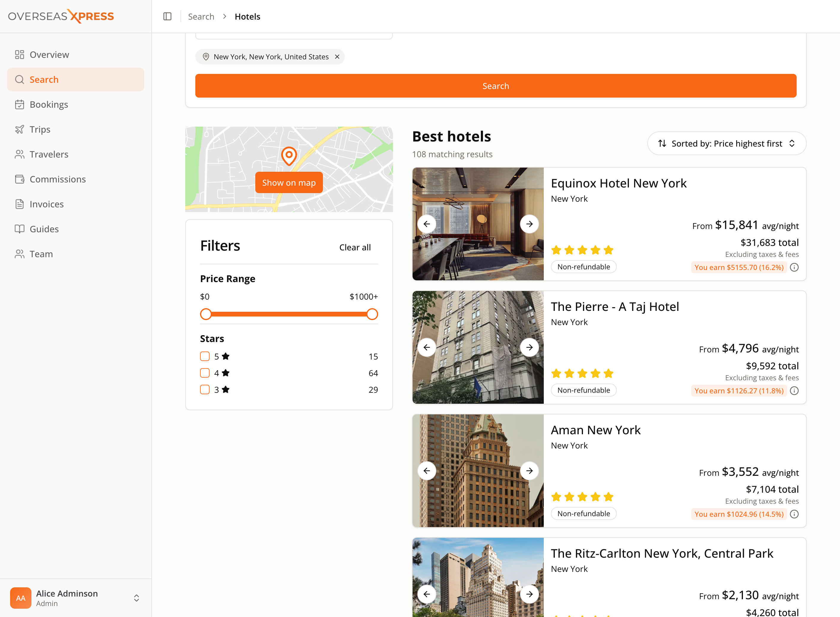Click the sort arrows icon
Viewport: 840px width, 617px height.
pyautogui.click(x=662, y=143)
